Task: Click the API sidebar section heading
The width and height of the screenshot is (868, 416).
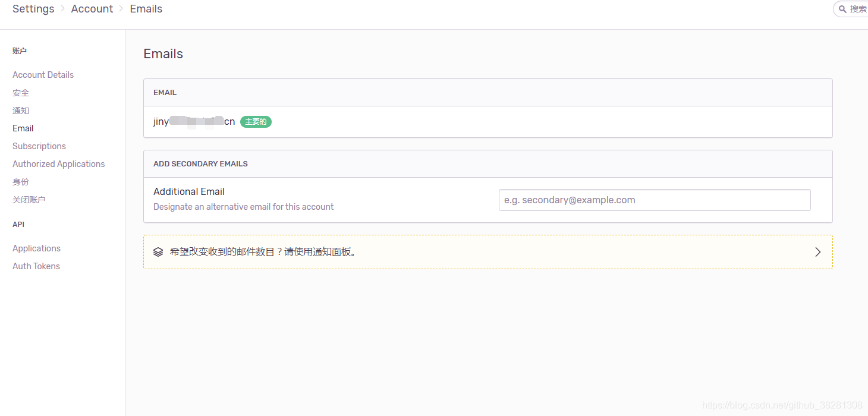Action: pos(18,225)
